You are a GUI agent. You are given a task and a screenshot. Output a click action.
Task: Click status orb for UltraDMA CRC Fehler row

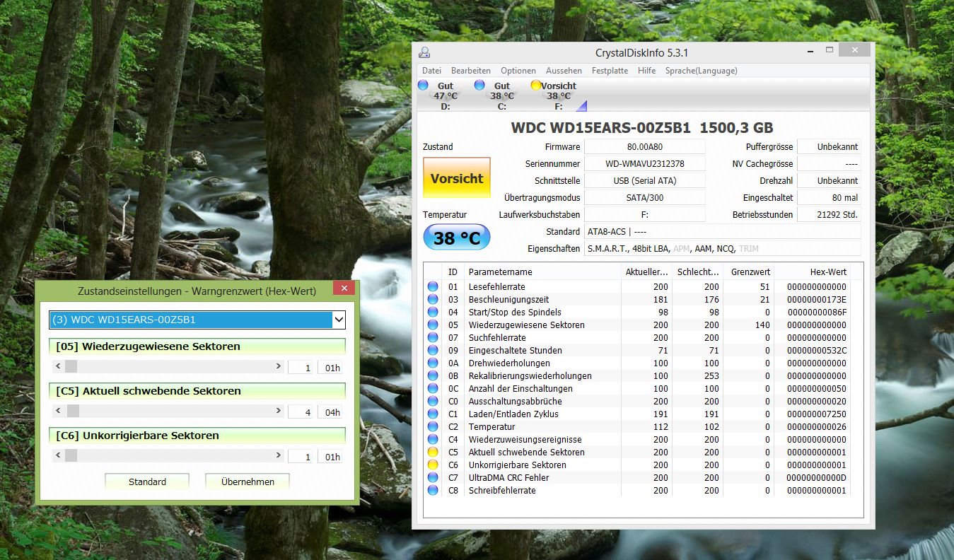coord(433,477)
